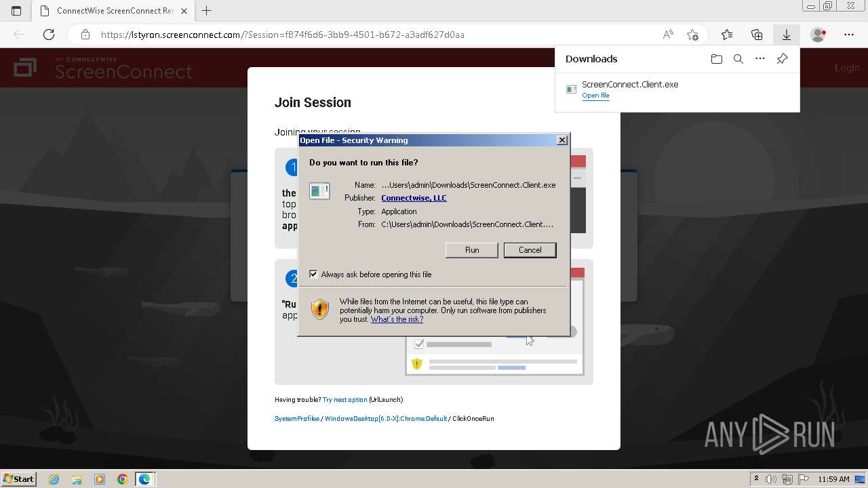868x488 pixels.
Task: Click the Edge Downloads toolbar button
Action: (787, 35)
